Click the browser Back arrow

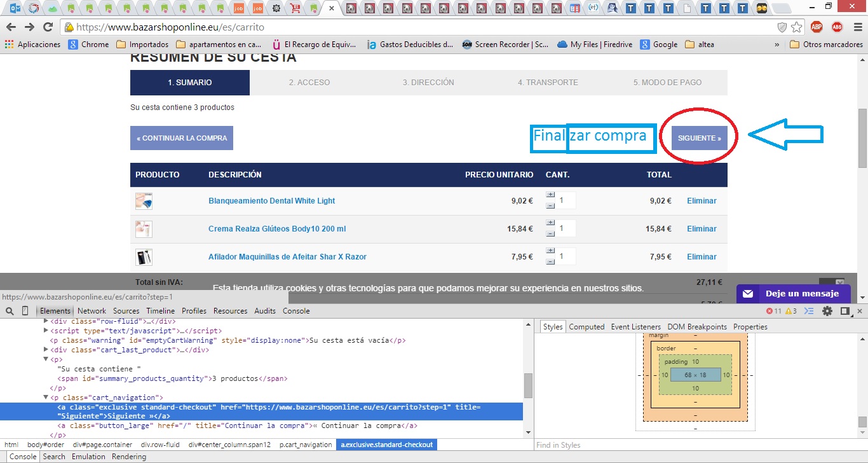point(11,27)
